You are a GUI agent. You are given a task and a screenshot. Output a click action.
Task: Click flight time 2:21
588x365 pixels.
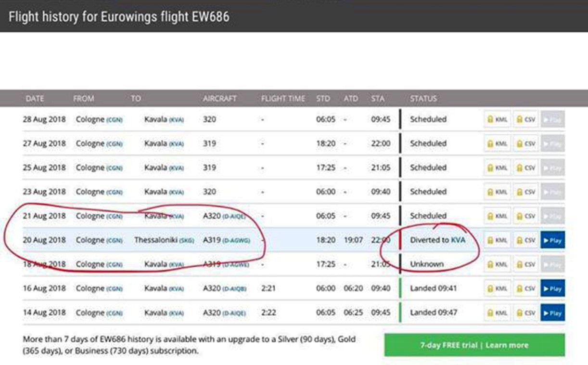[268, 288]
